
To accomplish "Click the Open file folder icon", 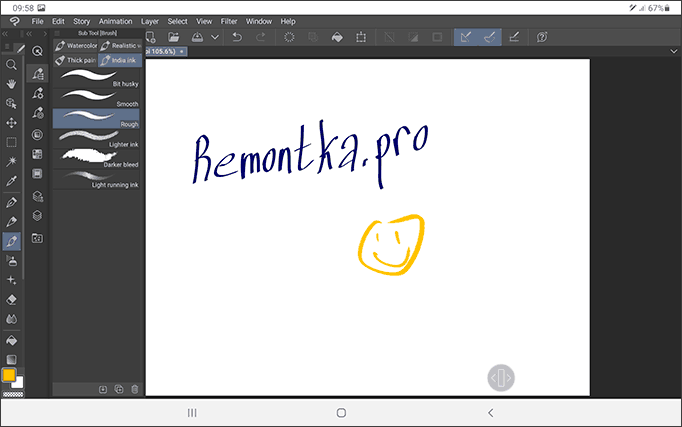I will (x=174, y=37).
